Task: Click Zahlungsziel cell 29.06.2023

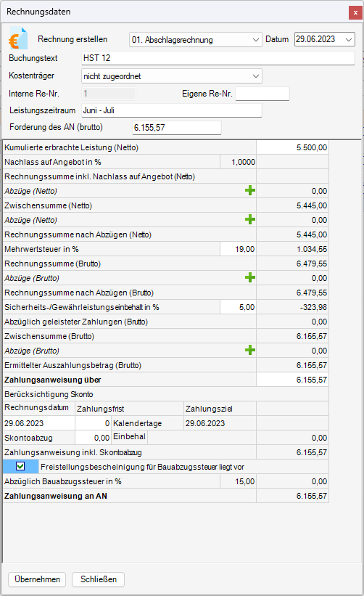Action: tap(220, 423)
